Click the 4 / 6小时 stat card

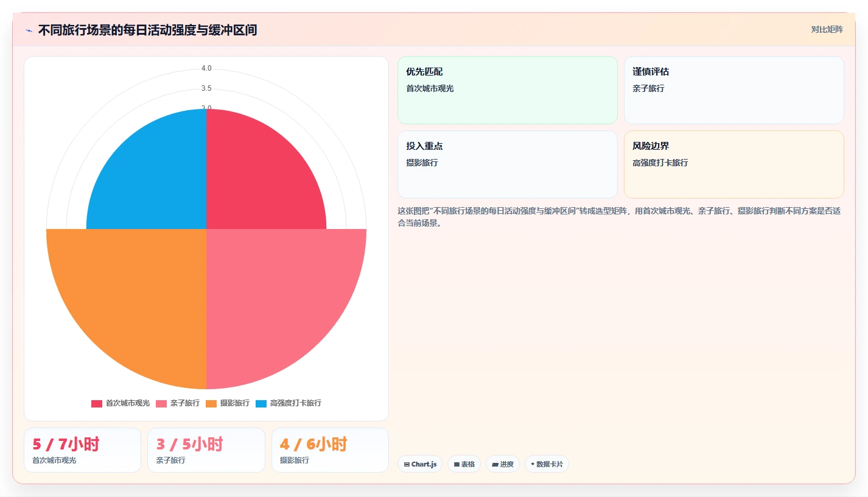tap(330, 450)
